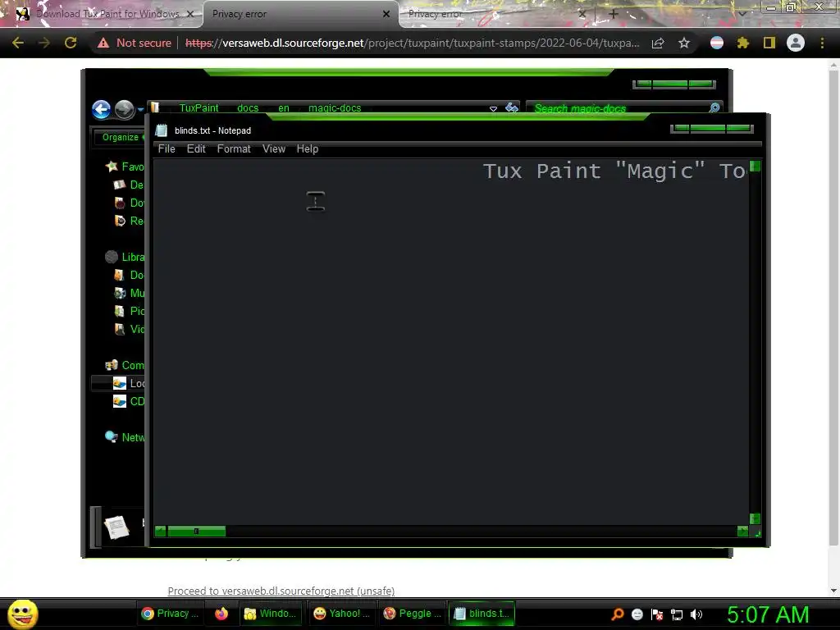
Task: Click Proceed to versaweb.dl.sourceforge.net (unsafe) link
Action: (281, 591)
